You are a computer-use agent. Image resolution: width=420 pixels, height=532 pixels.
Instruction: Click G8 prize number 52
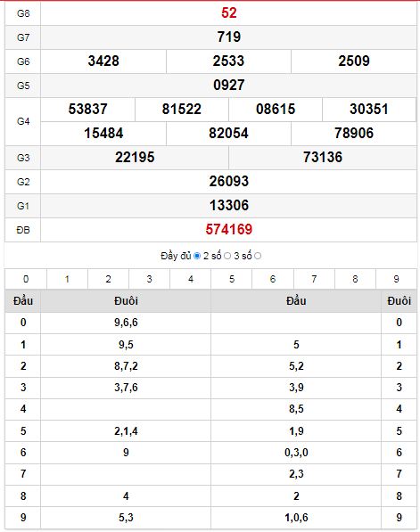tap(229, 13)
